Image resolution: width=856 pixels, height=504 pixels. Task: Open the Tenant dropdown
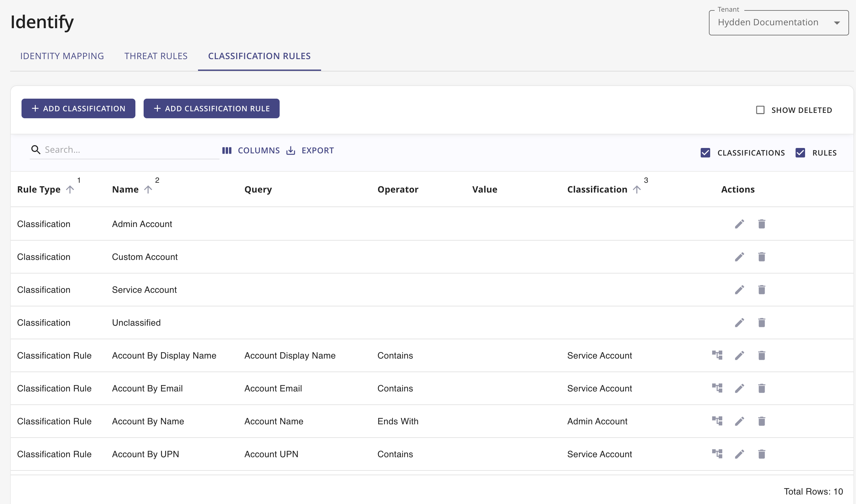click(778, 23)
